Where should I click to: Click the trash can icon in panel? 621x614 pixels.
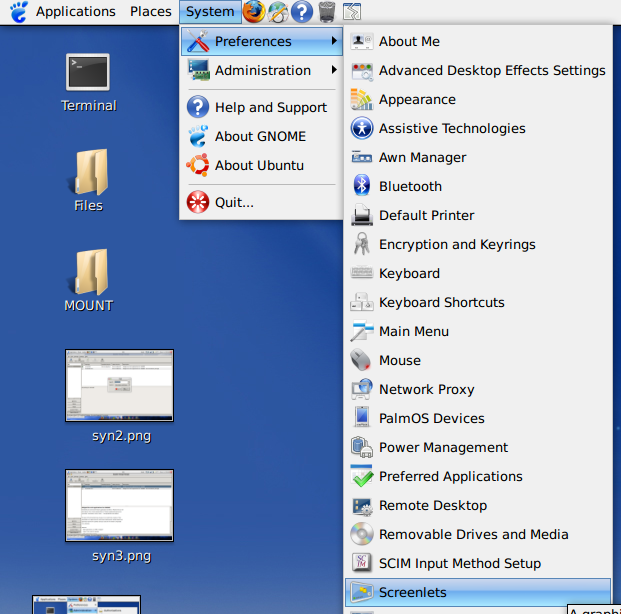[327, 12]
